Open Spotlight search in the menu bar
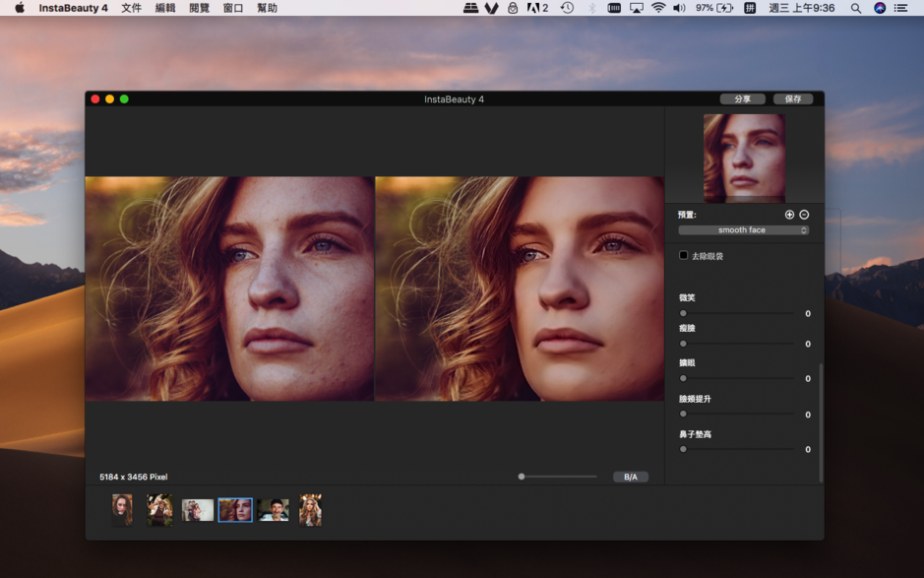 [x=856, y=10]
